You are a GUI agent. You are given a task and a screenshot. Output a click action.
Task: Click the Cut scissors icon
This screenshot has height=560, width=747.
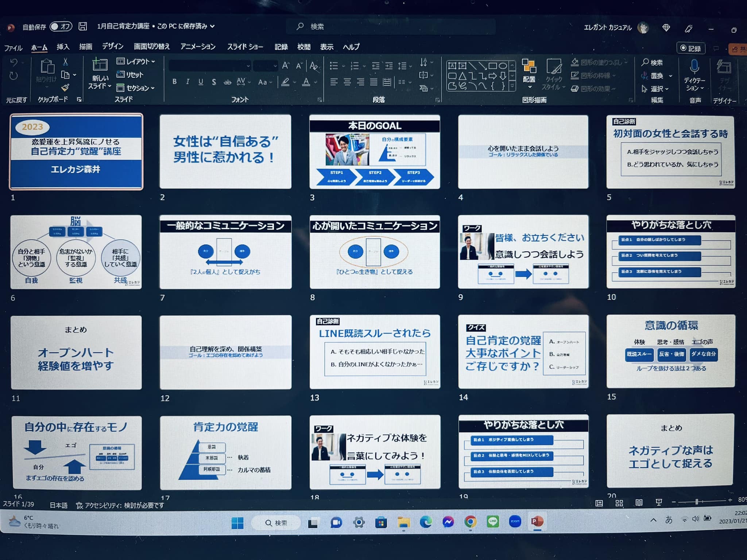point(65,61)
